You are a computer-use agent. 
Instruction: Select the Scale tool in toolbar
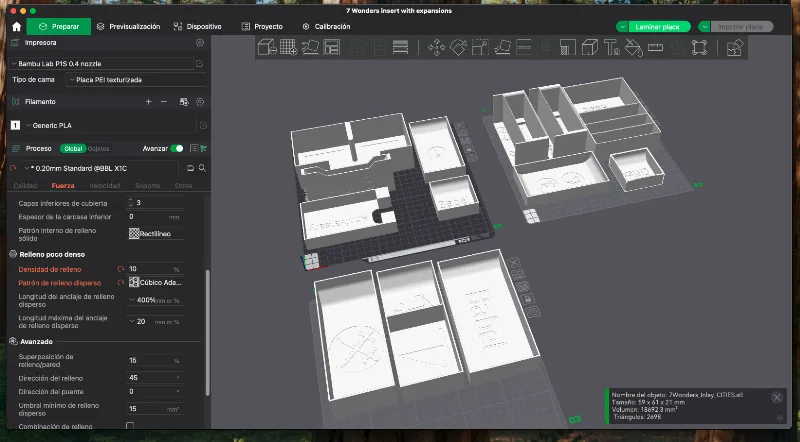pos(480,48)
